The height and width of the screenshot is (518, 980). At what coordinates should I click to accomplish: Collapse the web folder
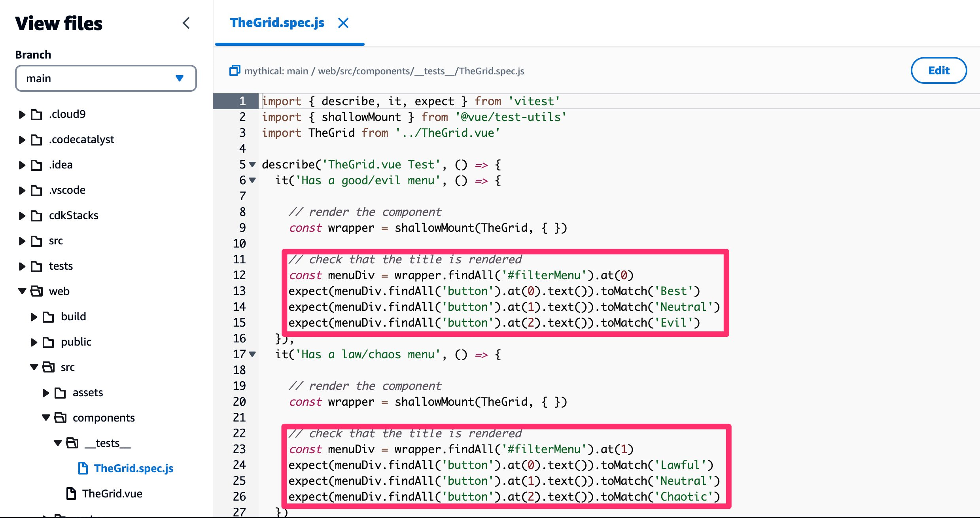point(22,291)
